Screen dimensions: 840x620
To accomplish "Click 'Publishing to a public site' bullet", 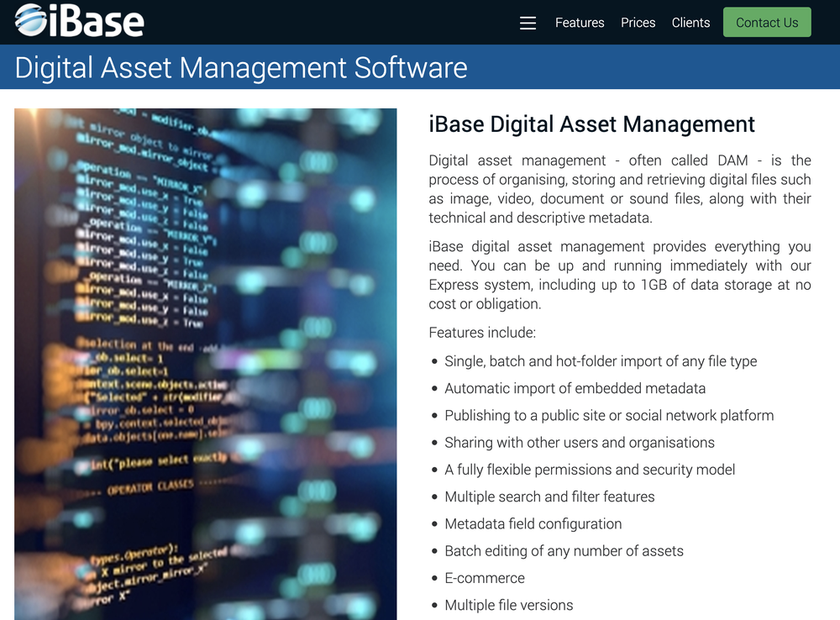I will 609,415.
